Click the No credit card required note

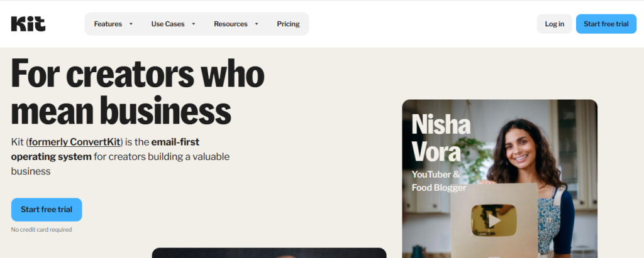pyautogui.click(x=42, y=230)
